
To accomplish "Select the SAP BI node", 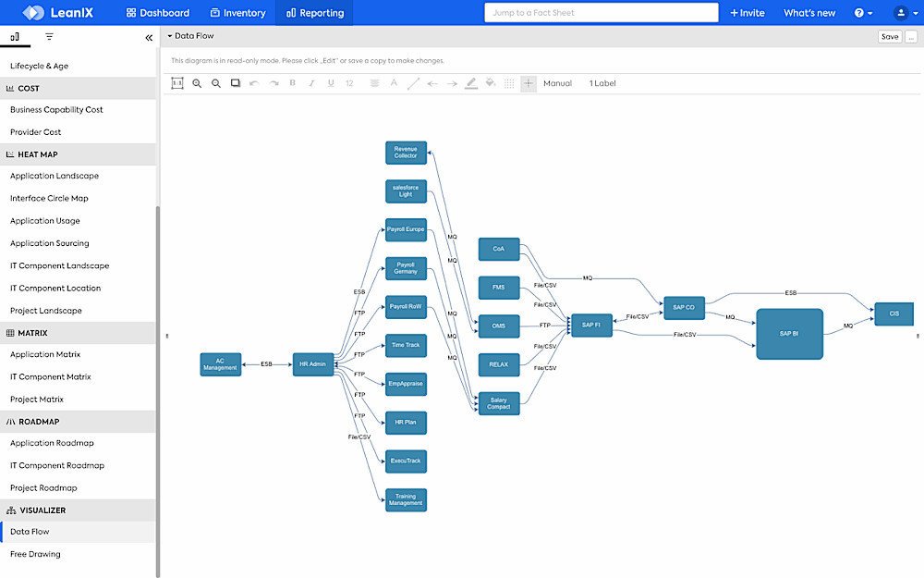I will click(789, 334).
